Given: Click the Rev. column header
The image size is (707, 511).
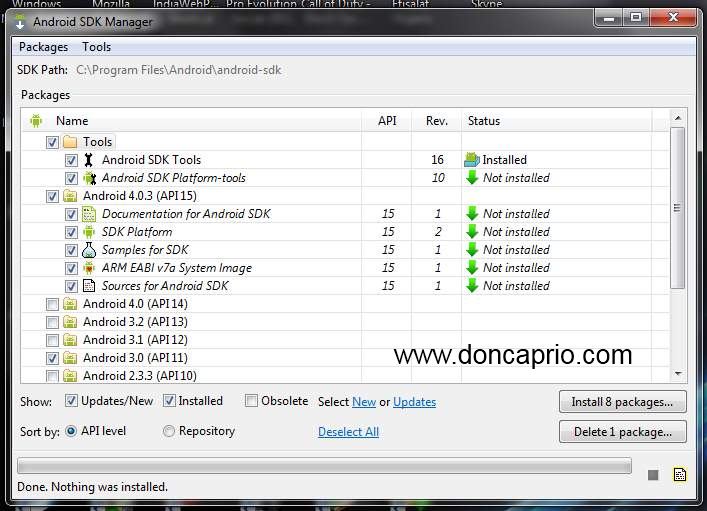Looking at the screenshot, I should point(436,121).
